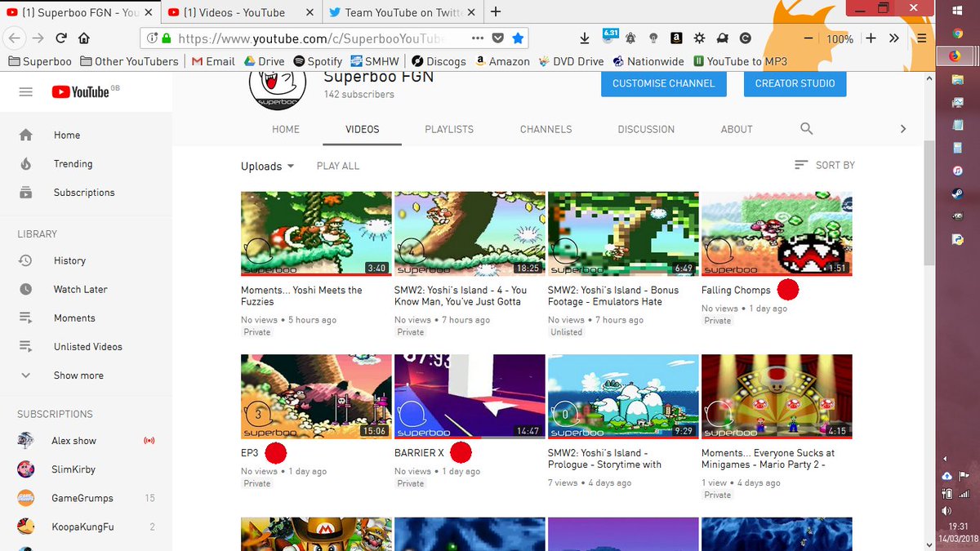Open iTunes from the Windows taskbar

pos(957,171)
